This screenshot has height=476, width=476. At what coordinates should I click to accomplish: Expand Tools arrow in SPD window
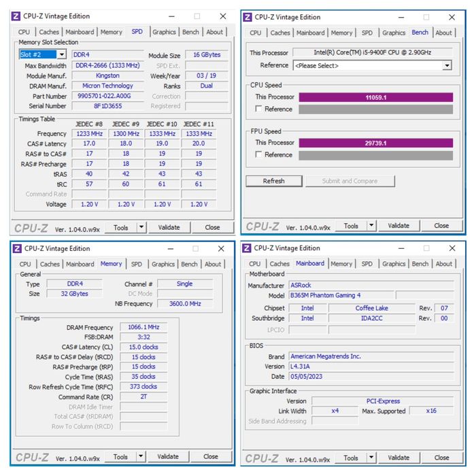click(x=141, y=227)
